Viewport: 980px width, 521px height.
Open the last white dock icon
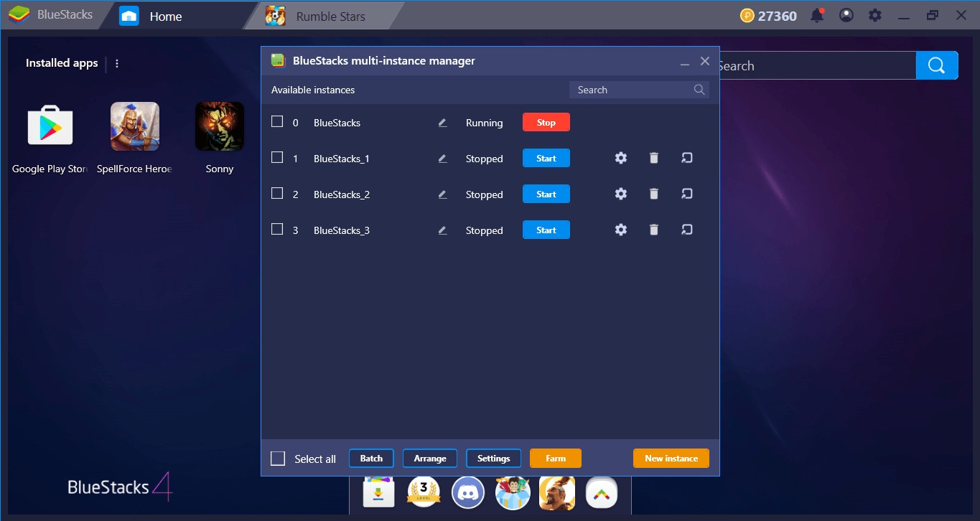pos(602,492)
